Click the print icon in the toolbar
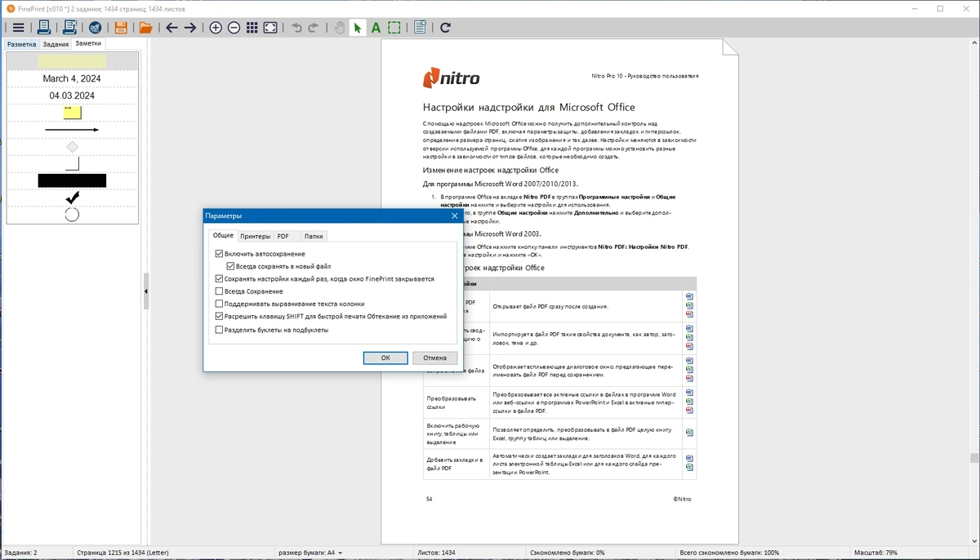This screenshot has height=560, width=980. point(44,28)
